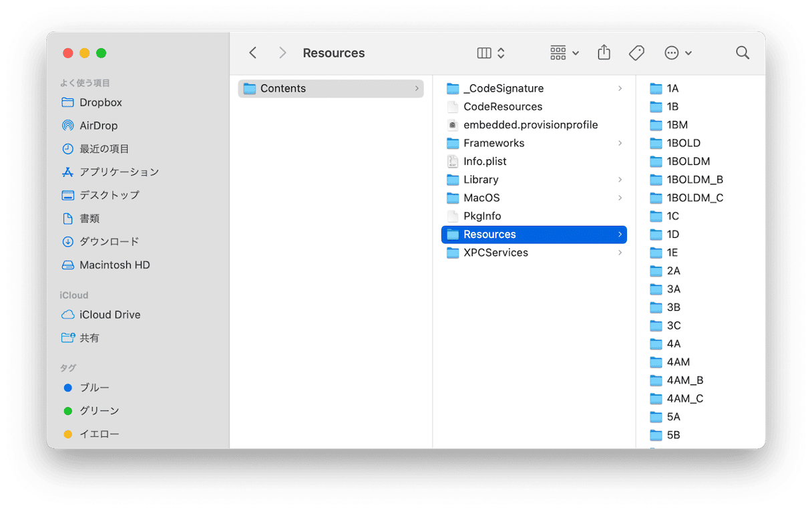Screen dimensions: 812x510
Task: Open AirDrop in the sidebar
Action: [x=98, y=126]
